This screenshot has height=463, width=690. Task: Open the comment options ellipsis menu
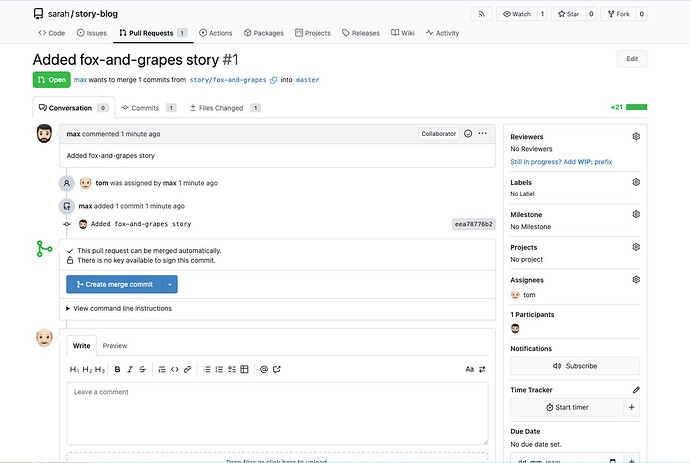(x=482, y=133)
